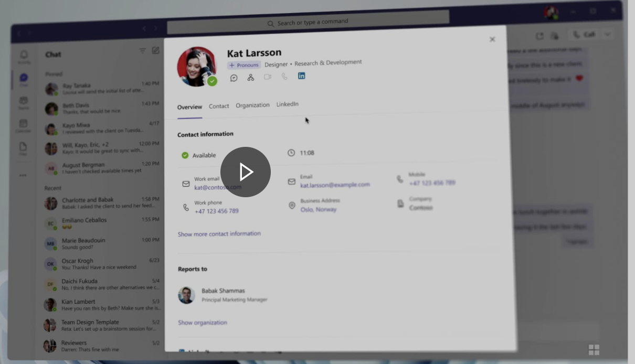This screenshot has height=364, width=635.
Task: Add pronouns with the Pronouns button
Action: pyautogui.click(x=244, y=65)
